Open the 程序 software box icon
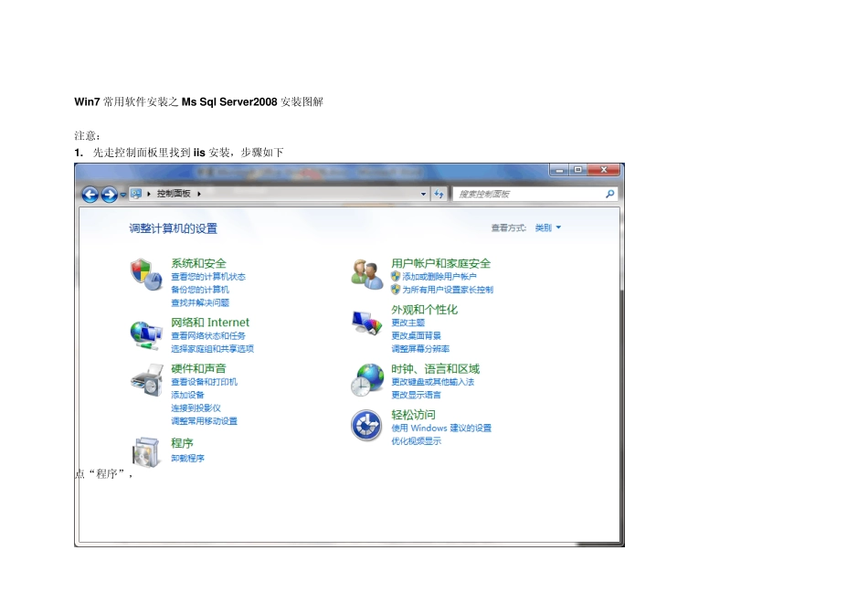 point(146,451)
